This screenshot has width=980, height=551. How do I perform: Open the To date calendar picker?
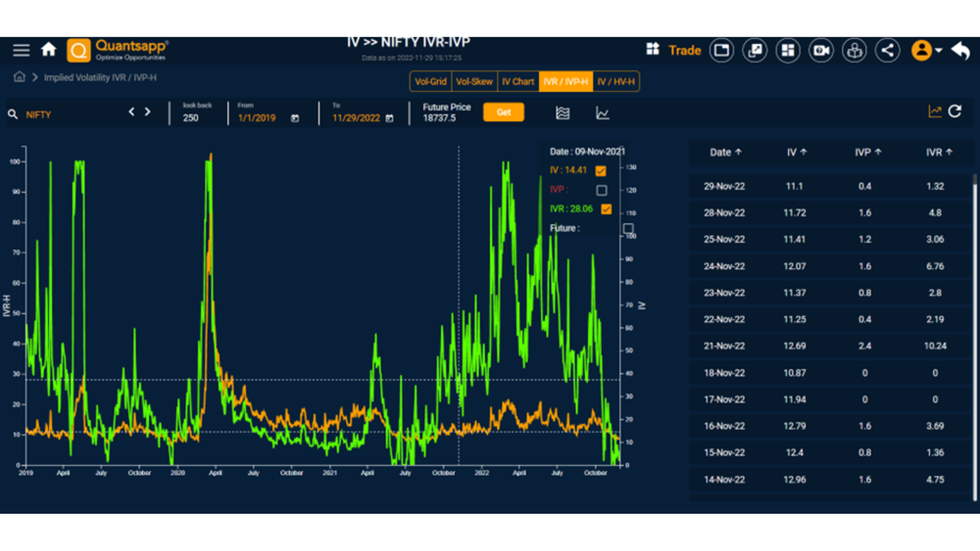[x=389, y=118]
